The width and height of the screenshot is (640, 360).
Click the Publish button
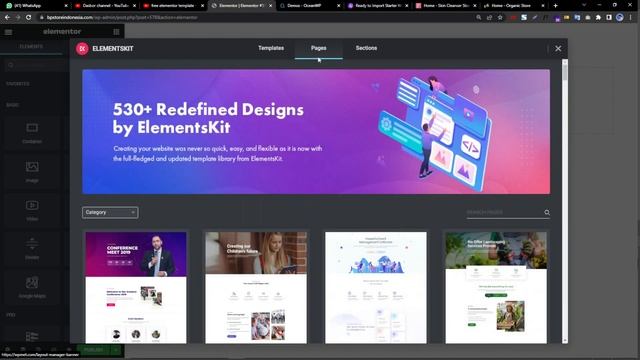pos(93,350)
